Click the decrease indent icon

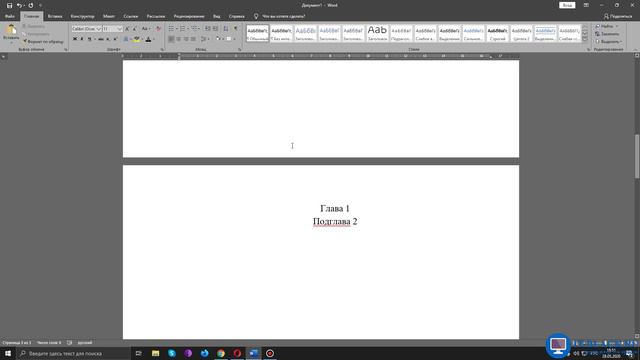tap(207, 29)
